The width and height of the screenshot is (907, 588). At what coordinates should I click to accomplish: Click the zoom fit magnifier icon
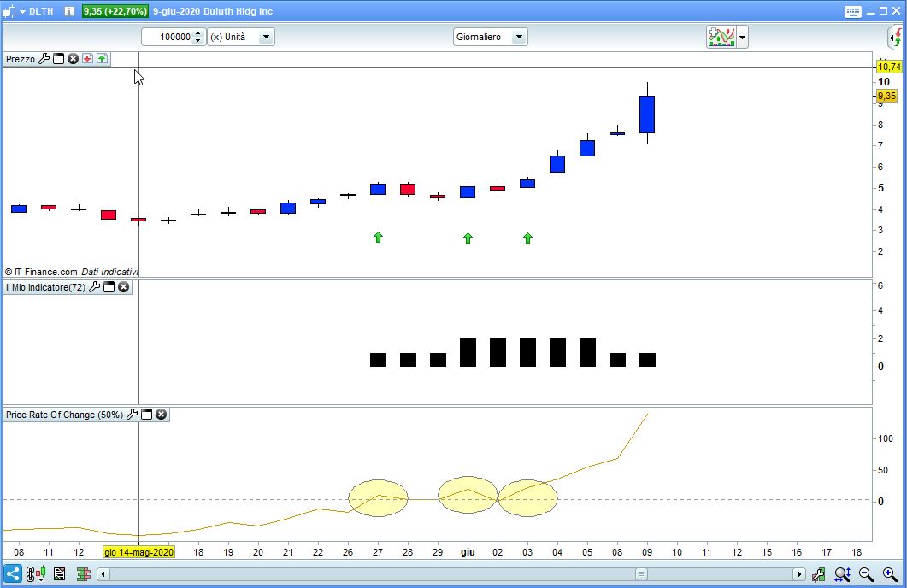(842, 574)
